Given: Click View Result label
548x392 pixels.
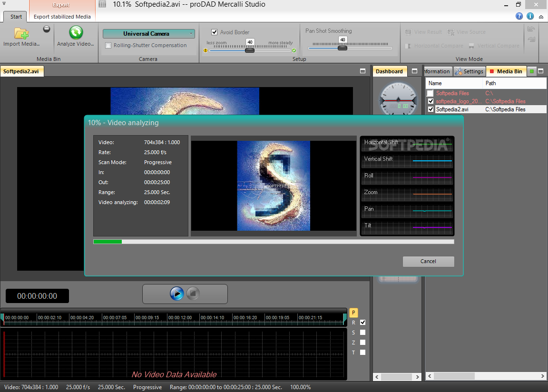Looking at the screenshot, I should (428, 32).
